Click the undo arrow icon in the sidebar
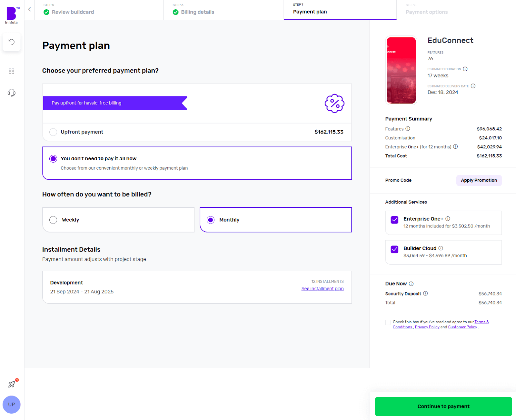 point(12,42)
